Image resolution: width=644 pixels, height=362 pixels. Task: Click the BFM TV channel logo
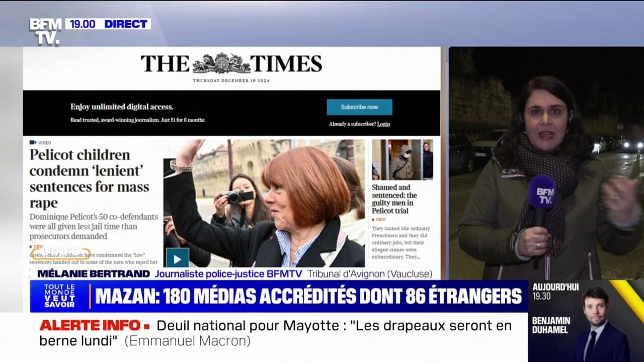(45, 31)
